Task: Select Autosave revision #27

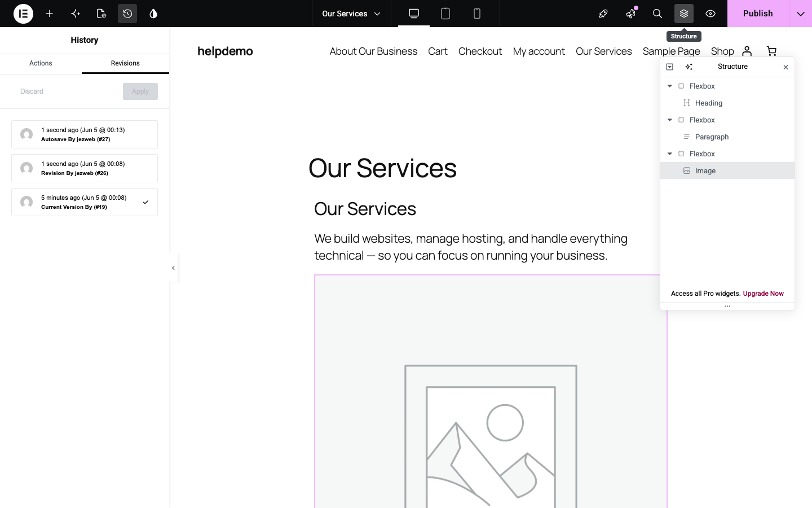Action: 85,134
